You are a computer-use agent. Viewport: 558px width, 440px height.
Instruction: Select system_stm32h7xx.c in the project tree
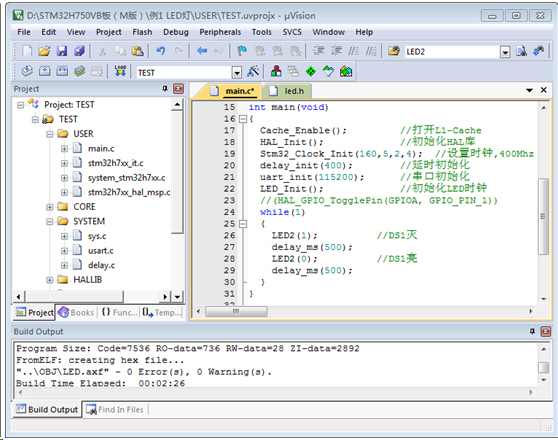[x=126, y=178]
